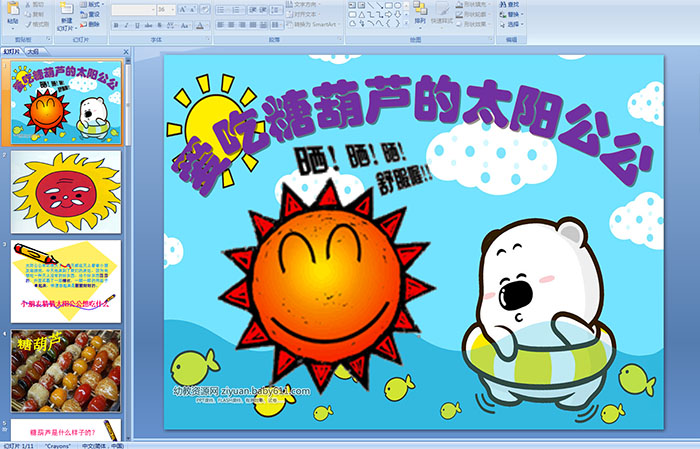
Task: Toggle Justify text alignment
Action: [253, 25]
